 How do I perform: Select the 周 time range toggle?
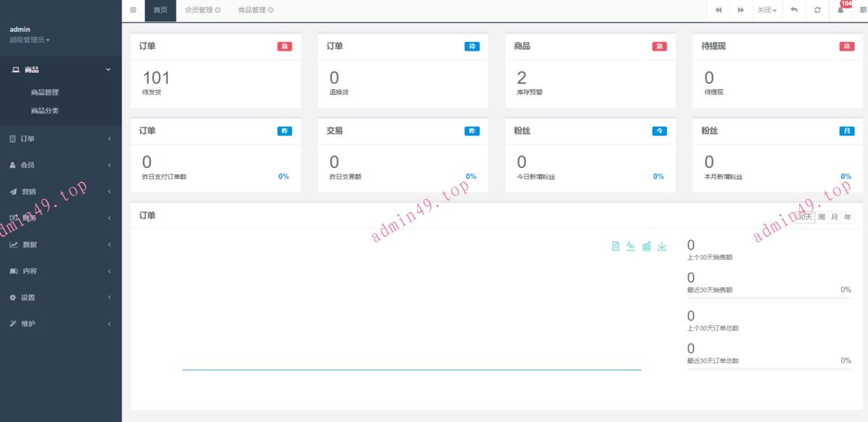[x=822, y=217]
